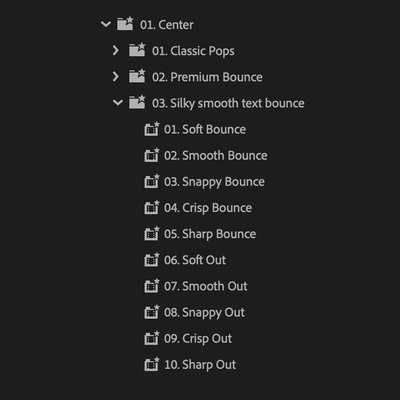Select the 04. Crisp Bounce preset

[x=208, y=208]
